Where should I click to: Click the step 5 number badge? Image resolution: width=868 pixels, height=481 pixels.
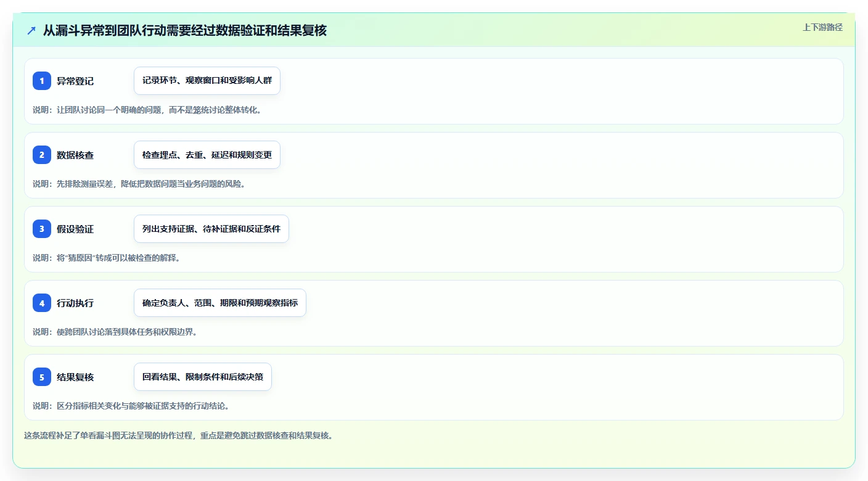tap(42, 377)
